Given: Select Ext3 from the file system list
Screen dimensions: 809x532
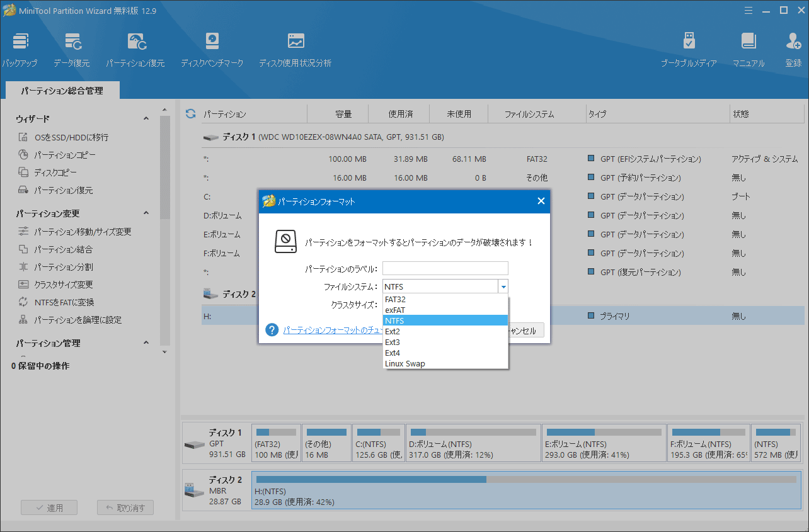Looking at the screenshot, I should (x=445, y=342).
